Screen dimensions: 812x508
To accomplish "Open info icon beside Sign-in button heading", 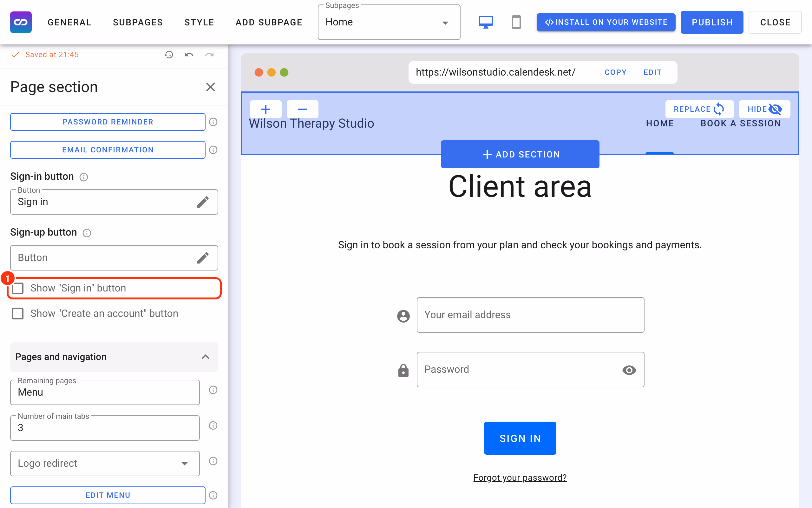I will point(83,177).
